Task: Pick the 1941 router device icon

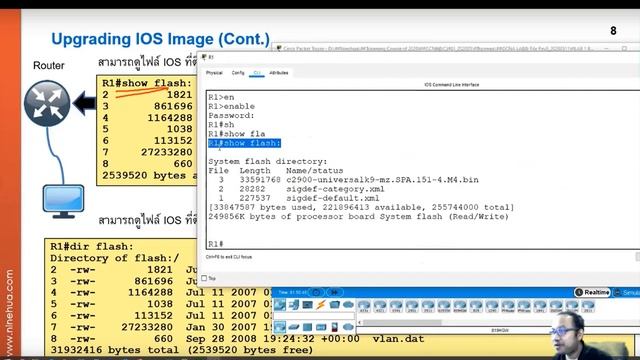Action: tap(396, 306)
